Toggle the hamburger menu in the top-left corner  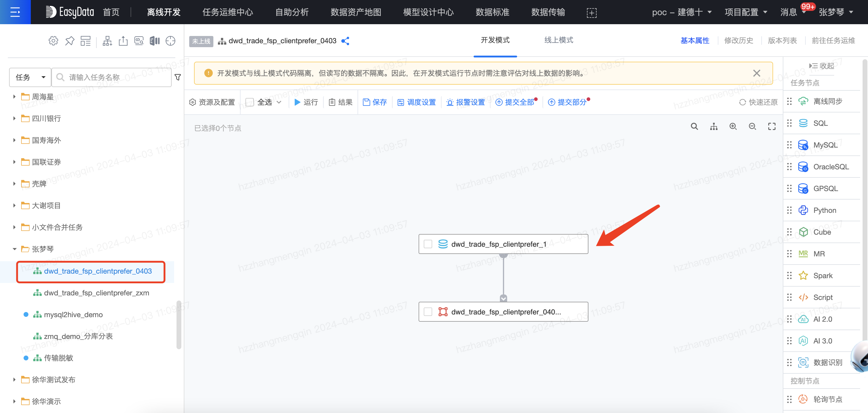(15, 12)
